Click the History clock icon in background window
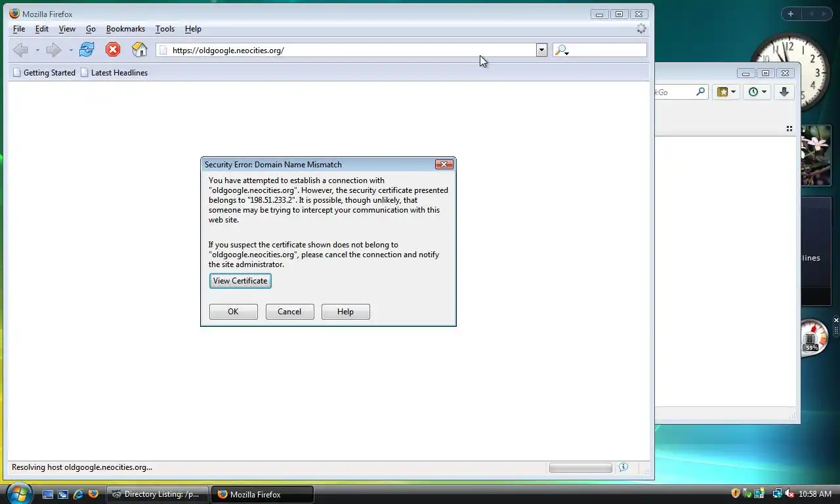Viewport: 840px width, 504px height. click(x=753, y=93)
